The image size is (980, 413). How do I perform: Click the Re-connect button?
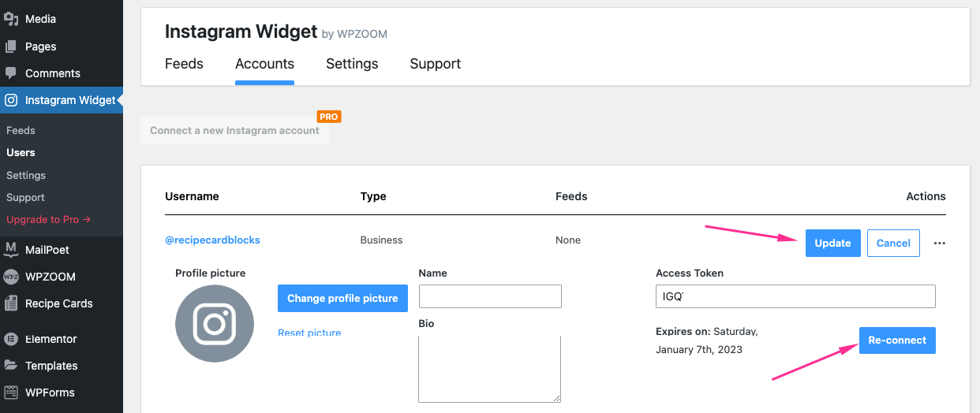(897, 340)
